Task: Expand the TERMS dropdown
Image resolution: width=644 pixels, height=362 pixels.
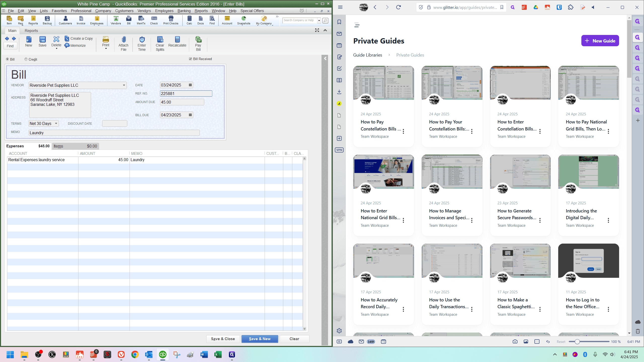Action: (x=56, y=123)
